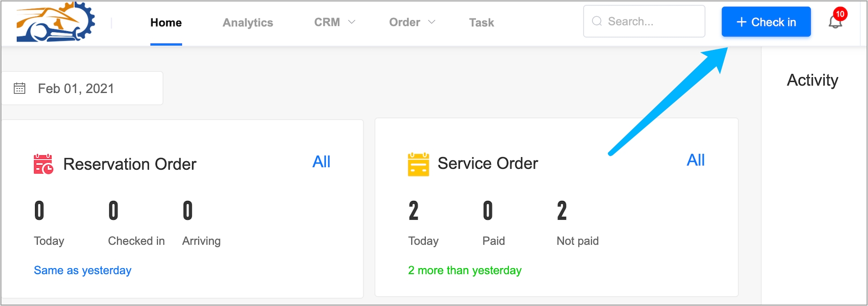View All service orders
The width and height of the screenshot is (868, 306).
[x=695, y=160]
